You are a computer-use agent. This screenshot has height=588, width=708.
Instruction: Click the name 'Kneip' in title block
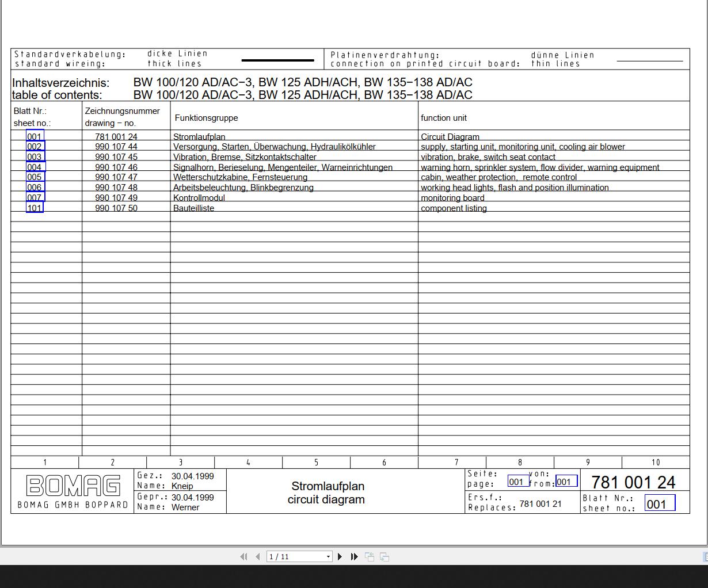pos(182,486)
